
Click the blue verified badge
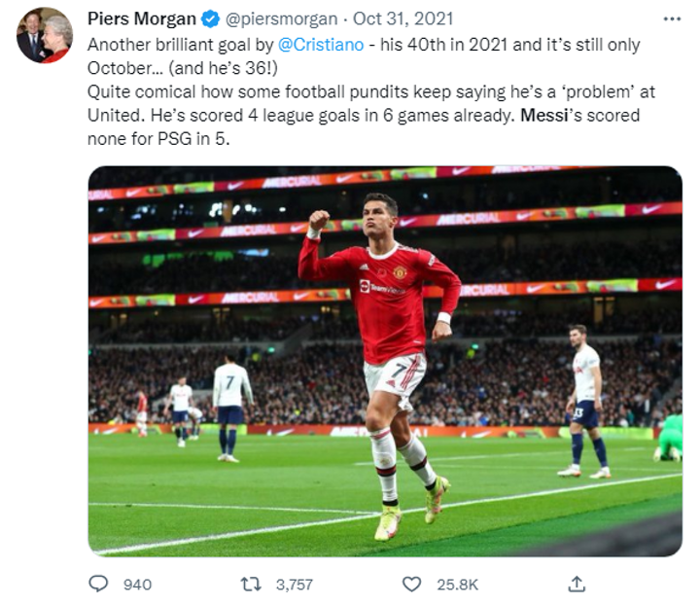point(209,18)
